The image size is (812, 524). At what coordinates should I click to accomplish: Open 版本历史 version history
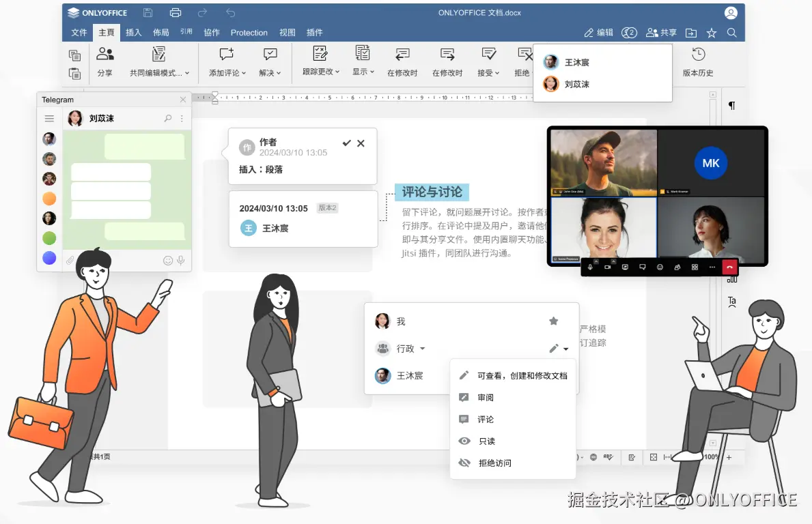(698, 61)
